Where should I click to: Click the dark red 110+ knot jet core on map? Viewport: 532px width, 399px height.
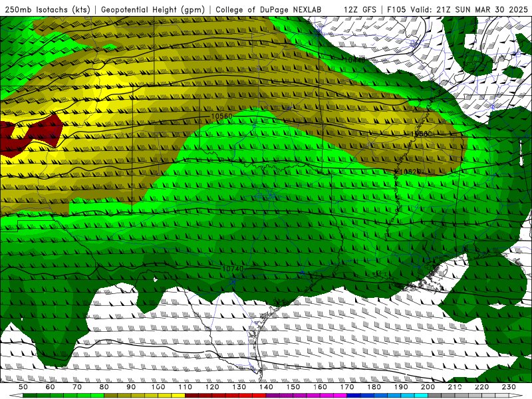tap(31, 135)
